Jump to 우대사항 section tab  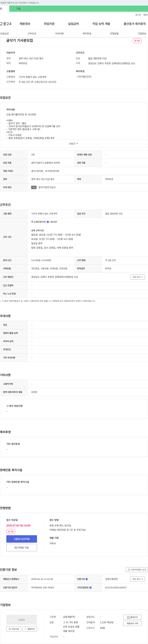(59, 34)
